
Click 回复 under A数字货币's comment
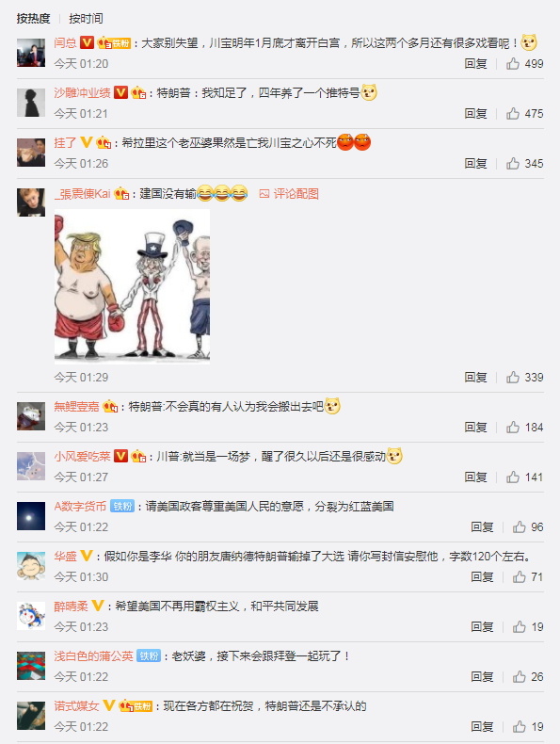click(482, 527)
